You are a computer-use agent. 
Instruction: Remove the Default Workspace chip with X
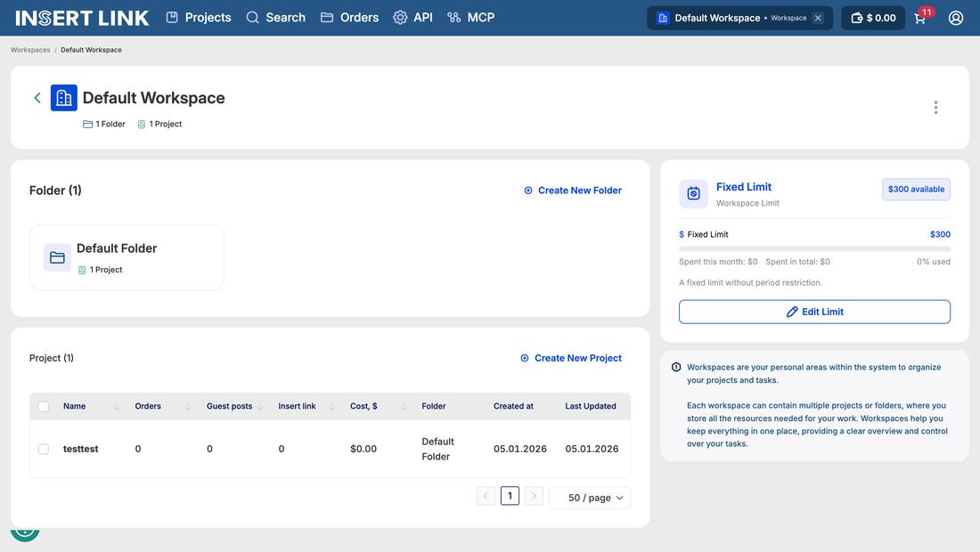coord(818,18)
